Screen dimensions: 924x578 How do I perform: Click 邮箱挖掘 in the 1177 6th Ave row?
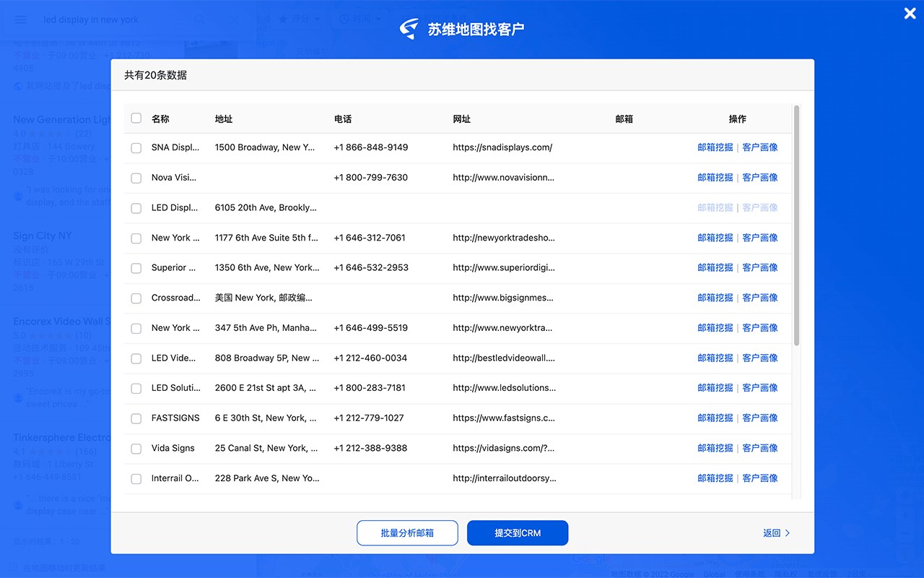715,238
